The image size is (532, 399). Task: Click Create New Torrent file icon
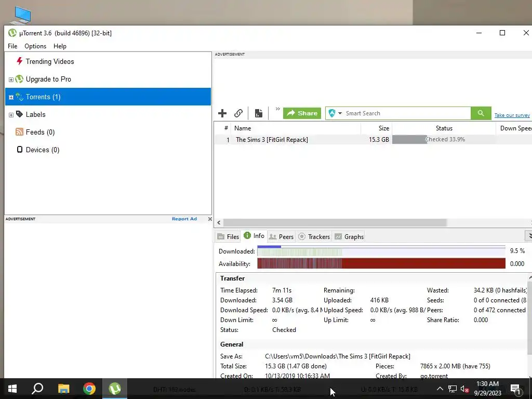(x=259, y=113)
